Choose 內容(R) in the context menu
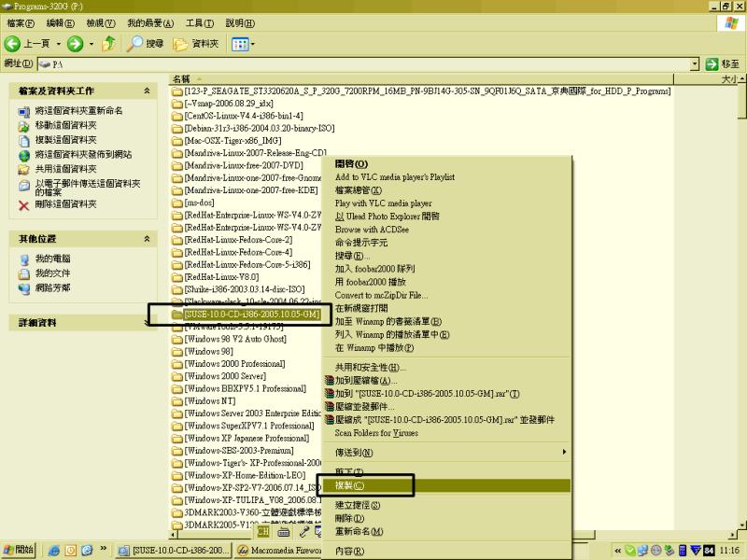 coord(447,551)
